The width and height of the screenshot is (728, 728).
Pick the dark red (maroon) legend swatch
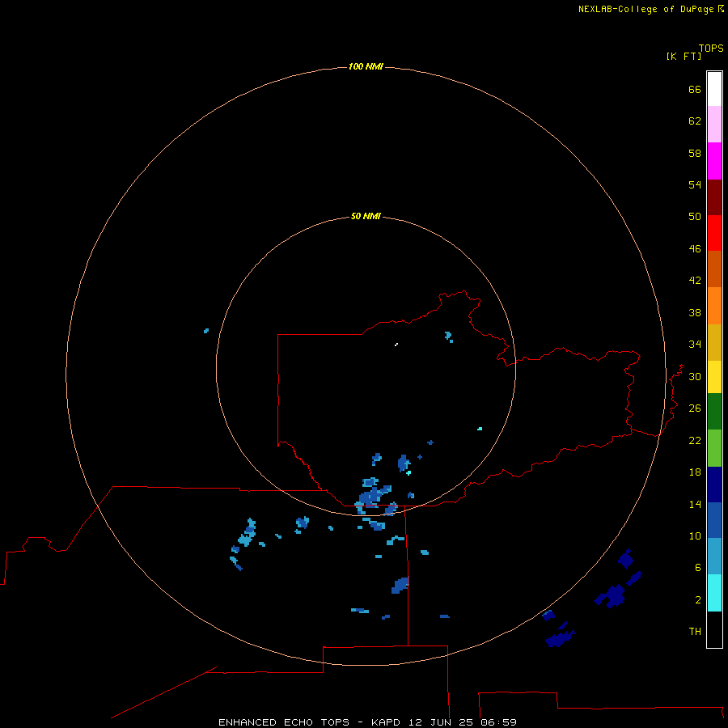coord(714,197)
